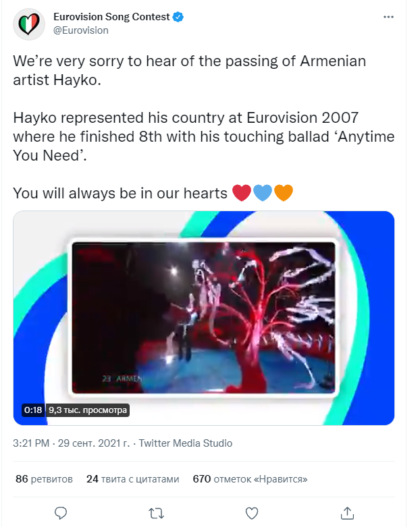Click the video view count label
420x527 pixels.
point(88,410)
